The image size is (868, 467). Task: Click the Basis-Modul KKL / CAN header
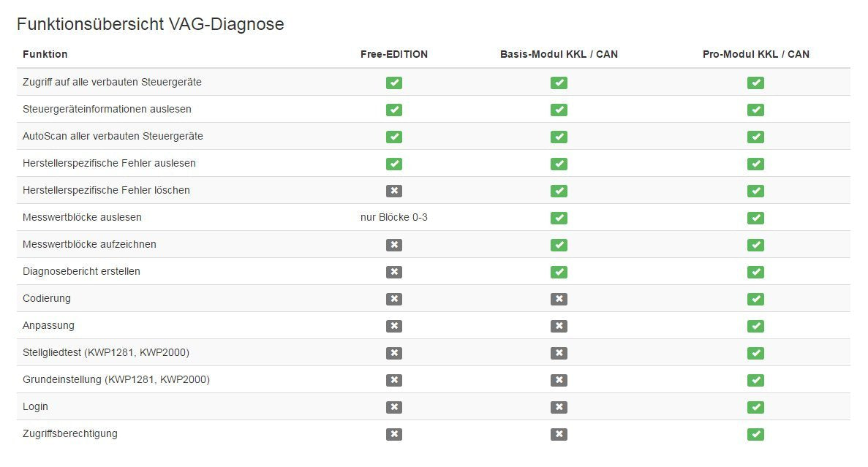tap(559, 54)
